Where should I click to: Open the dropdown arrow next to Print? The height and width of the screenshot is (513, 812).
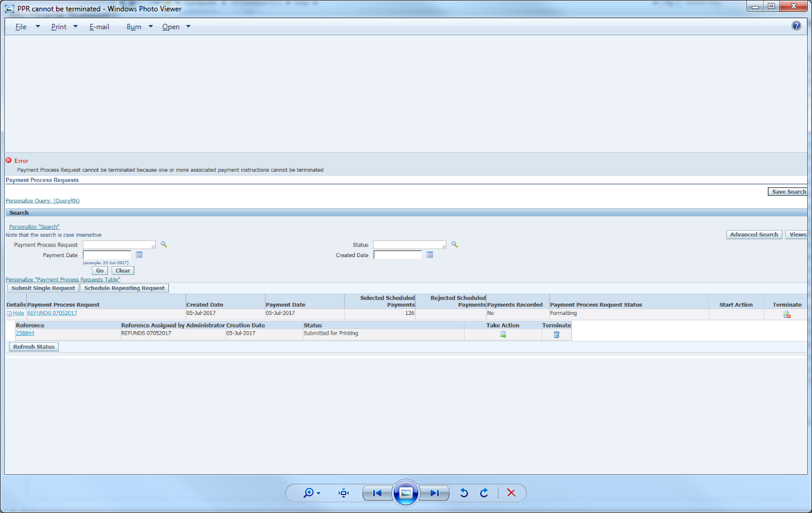(x=75, y=26)
